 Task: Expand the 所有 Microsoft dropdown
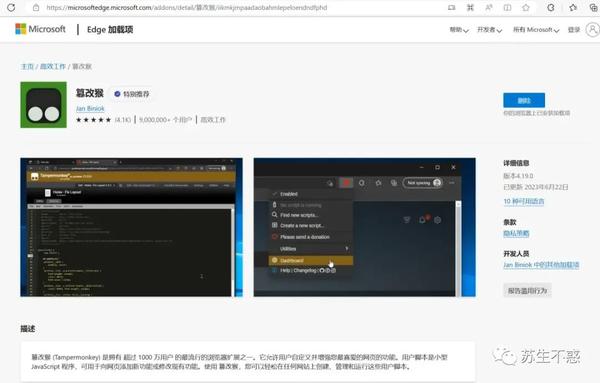(536, 30)
